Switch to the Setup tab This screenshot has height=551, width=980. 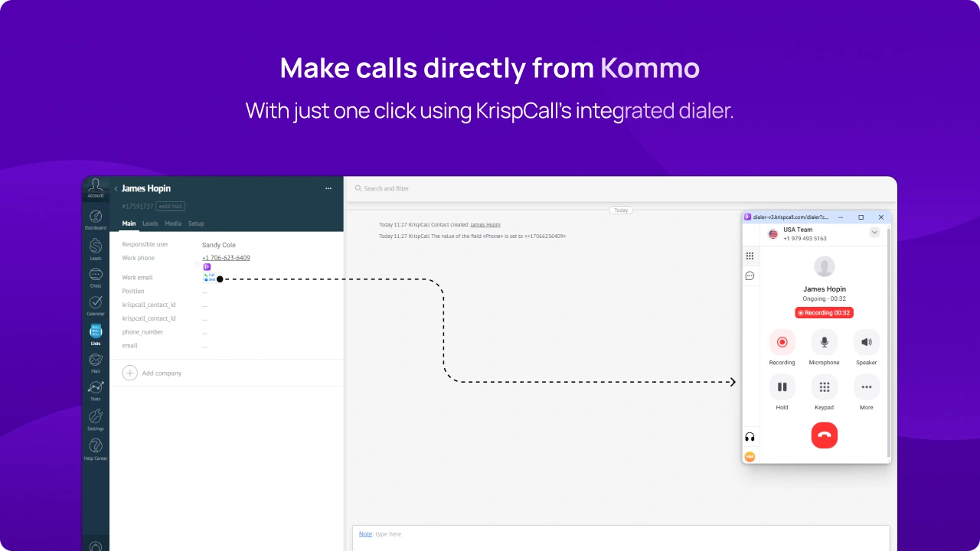pyautogui.click(x=196, y=223)
